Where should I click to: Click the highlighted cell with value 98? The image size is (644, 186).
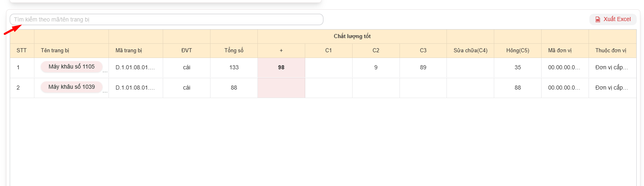(x=281, y=68)
